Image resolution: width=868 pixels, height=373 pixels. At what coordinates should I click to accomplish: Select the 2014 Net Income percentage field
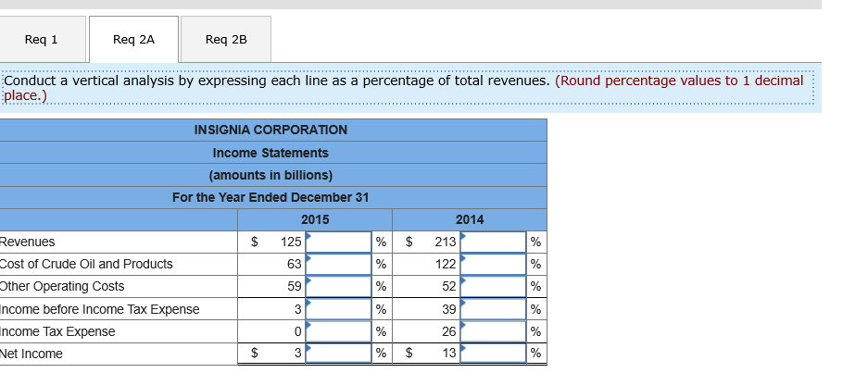[493, 353]
